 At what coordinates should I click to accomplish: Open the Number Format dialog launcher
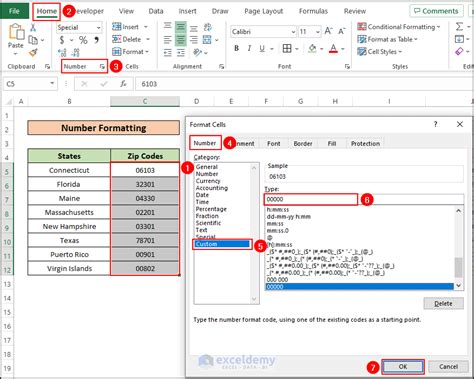pyautogui.click(x=102, y=67)
